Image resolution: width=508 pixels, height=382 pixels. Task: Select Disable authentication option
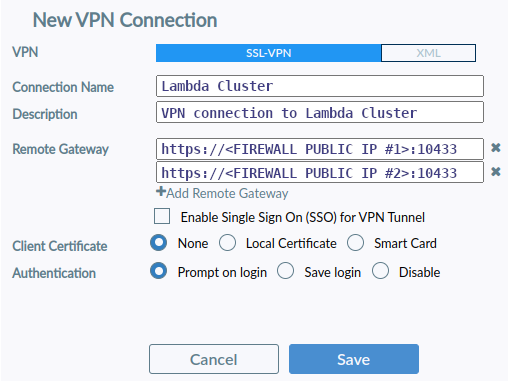[380, 271]
